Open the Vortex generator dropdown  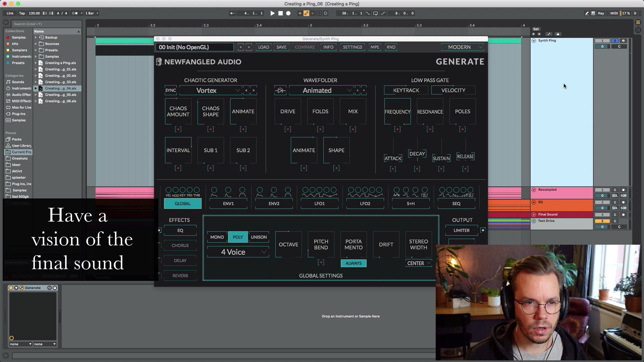coord(211,90)
